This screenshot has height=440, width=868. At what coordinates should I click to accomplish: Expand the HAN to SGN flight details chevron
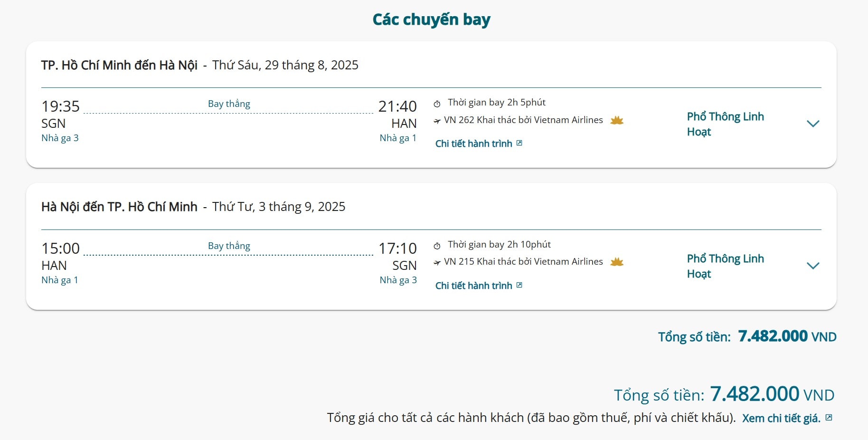pos(813,266)
